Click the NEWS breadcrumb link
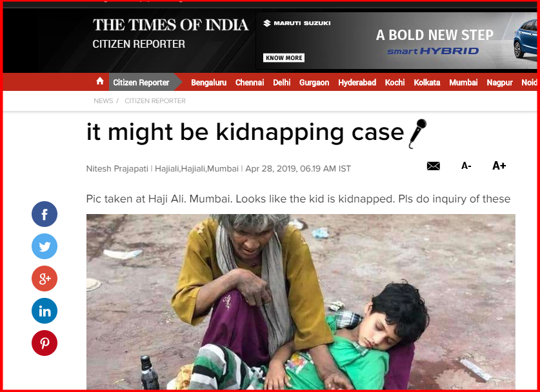This screenshot has height=392, width=540. tap(103, 101)
